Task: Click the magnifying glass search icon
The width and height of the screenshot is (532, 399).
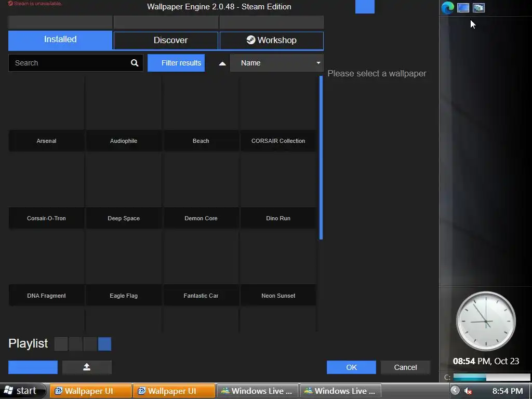Action: tap(135, 63)
